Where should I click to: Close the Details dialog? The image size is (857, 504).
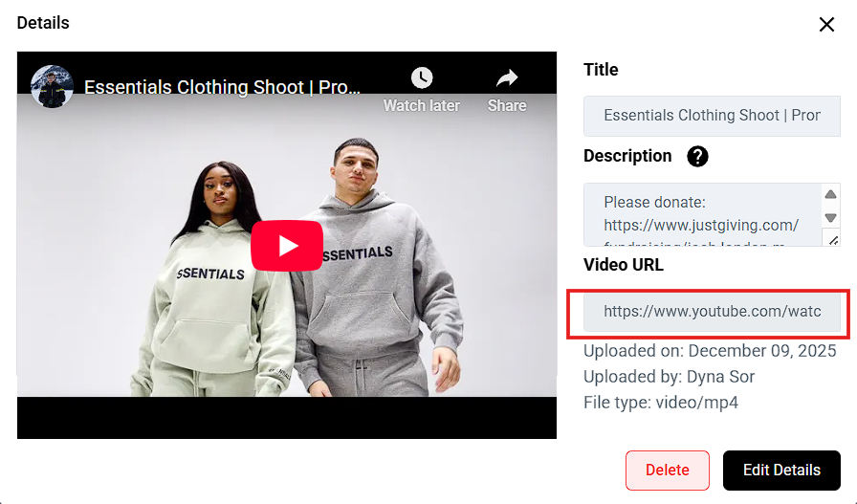pos(826,24)
